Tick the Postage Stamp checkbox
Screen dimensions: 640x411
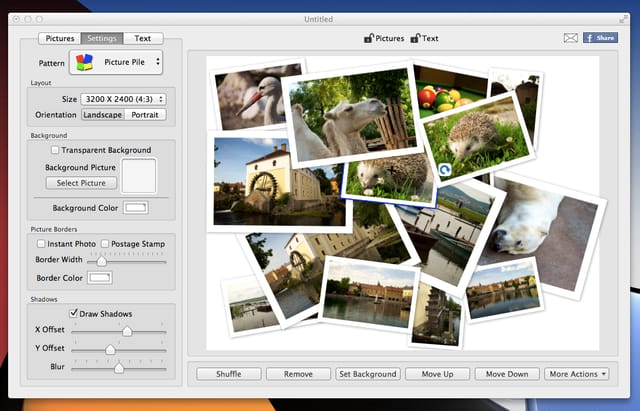[x=105, y=244]
